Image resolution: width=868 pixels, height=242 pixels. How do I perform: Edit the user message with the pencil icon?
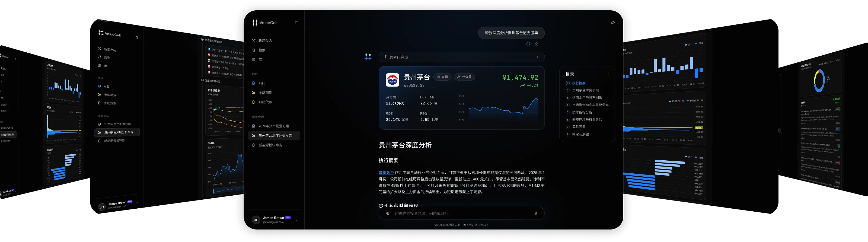tap(536, 44)
